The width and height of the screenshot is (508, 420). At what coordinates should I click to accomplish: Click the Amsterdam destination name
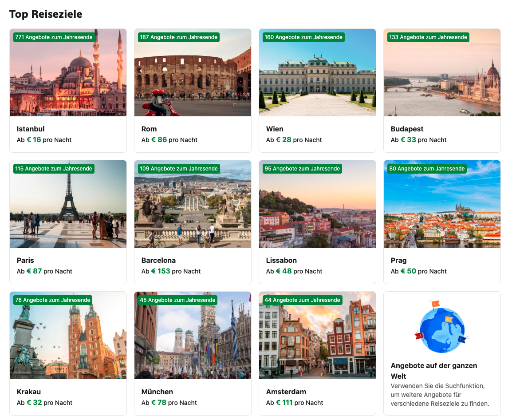pos(286,392)
